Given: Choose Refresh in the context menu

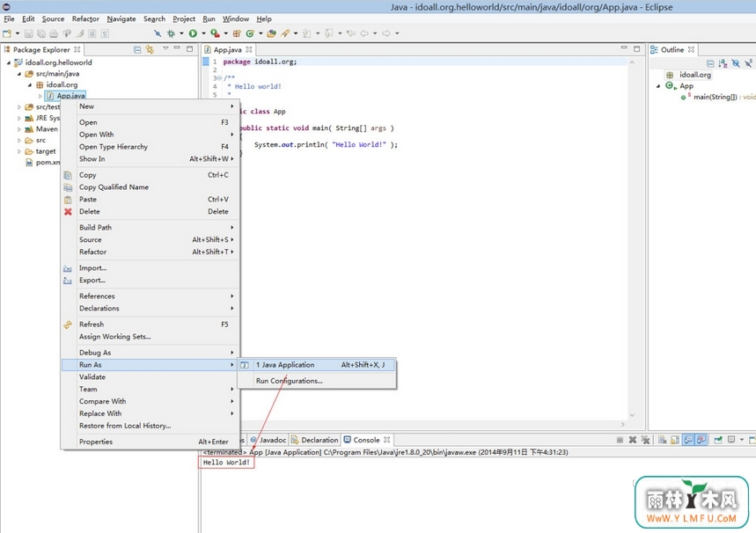Looking at the screenshot, I should (150, 325).
